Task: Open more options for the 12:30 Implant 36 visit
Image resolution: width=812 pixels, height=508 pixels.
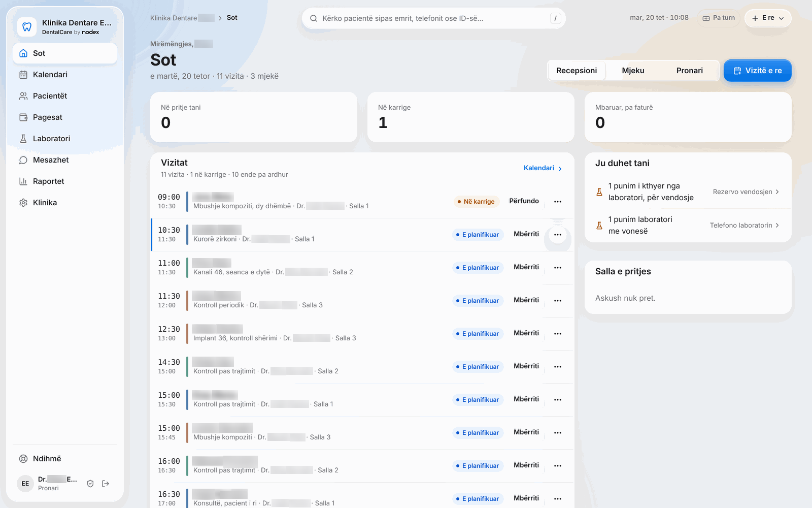Action: click(558, 334)
